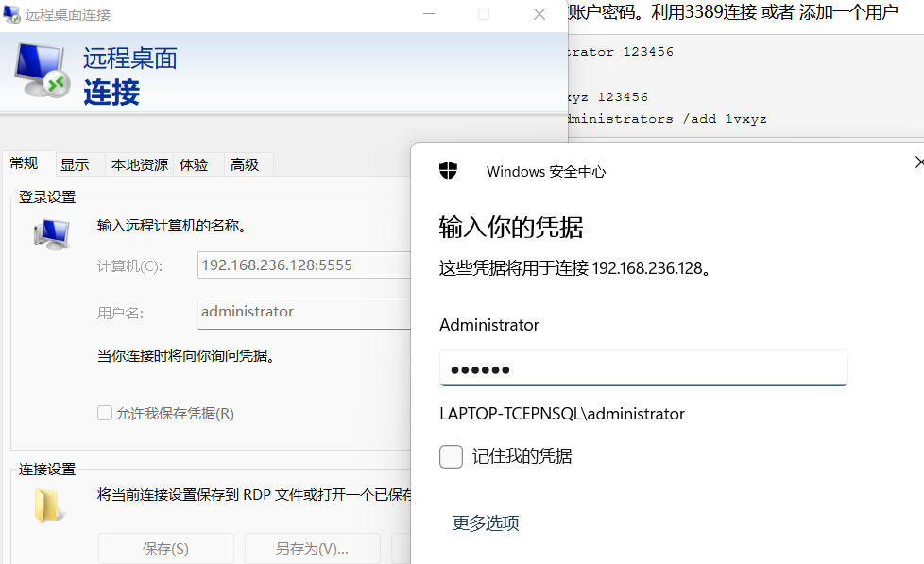924x564 pixels.
Task: Open the 显示 tab
Action: (x=76, y=164)
